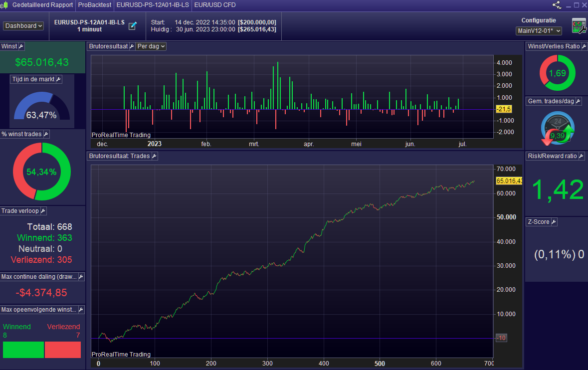Image resolution: width=588 pixels, height=370 pixels.
Task: Click the -$4.374,85 drawdown value
Action: point(41,292)
